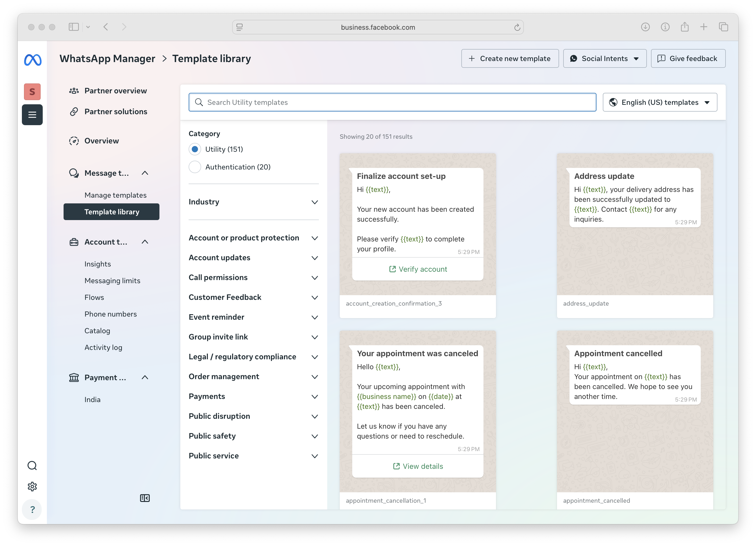Focus the Search Utility templates field
756x546 pixels.
(392, 102)
